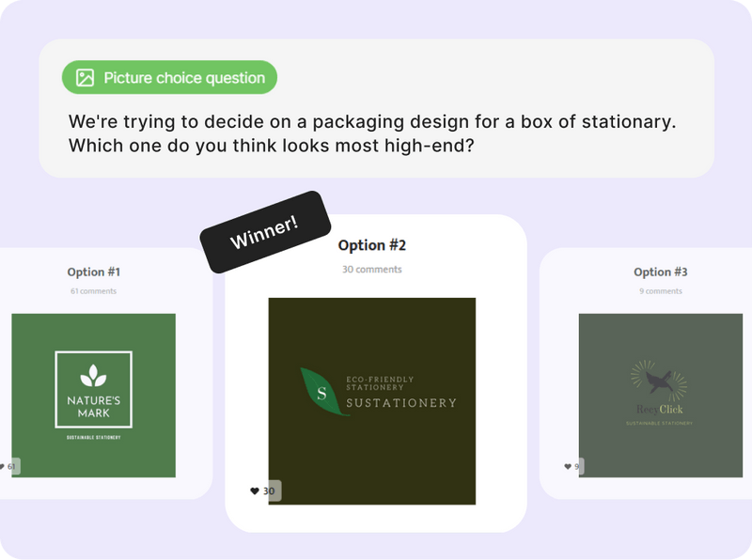
Task: View the 30 comments on Option #2
Action: [x=370, y=270]
